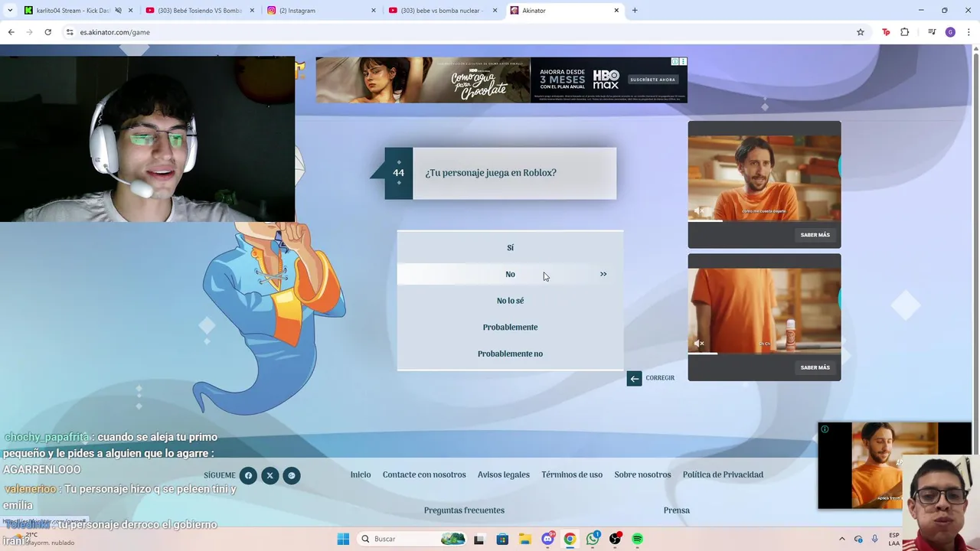The height and width of the screenshot is (551, 980).
Task: Answer No to the Roblox question
Action: (x=510, y=274)
